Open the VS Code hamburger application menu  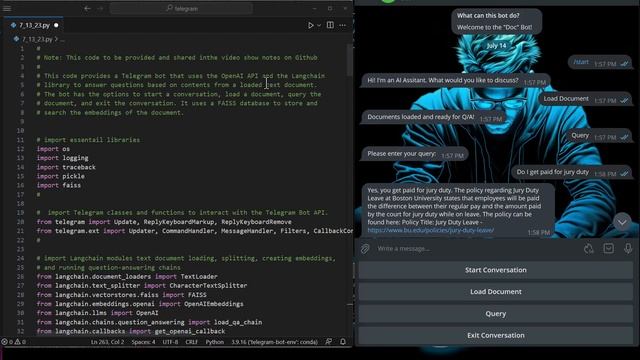coord(7,8)
